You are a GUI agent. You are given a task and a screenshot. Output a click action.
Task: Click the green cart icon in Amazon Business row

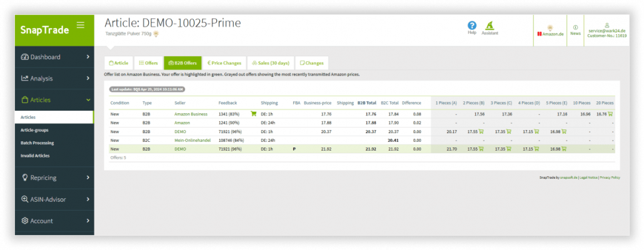[253, 114]
